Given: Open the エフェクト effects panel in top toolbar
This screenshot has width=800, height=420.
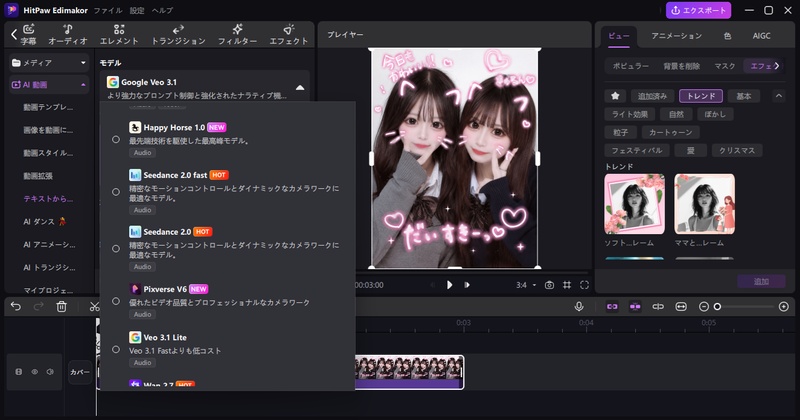Looking at the screenshot, I should pos(289,35).
